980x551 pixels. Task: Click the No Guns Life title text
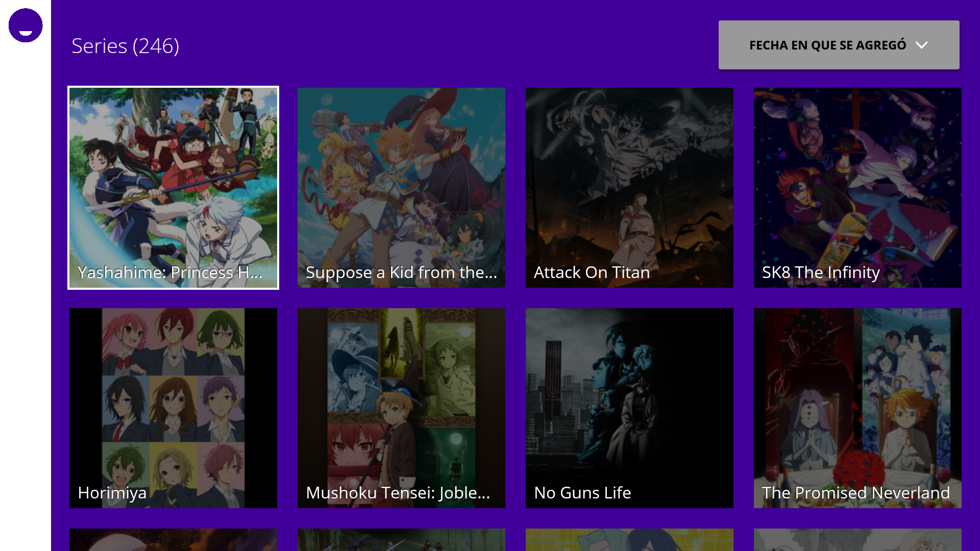pyautogui.click(x=582, y=493)
